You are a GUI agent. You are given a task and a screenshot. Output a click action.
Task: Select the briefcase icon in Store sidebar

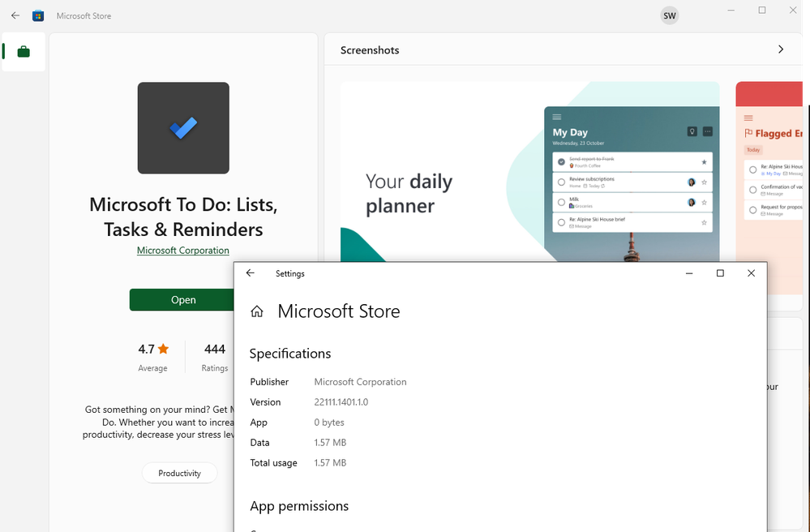(24, 52)
